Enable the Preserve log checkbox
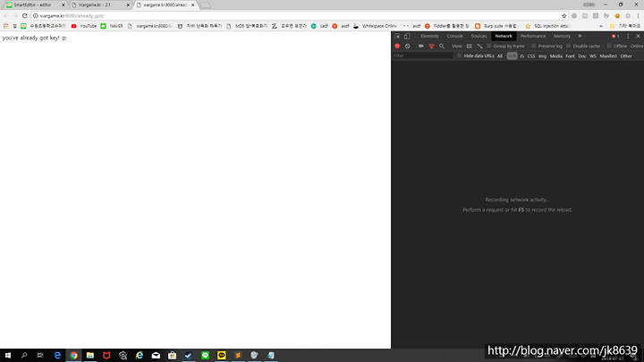 point(533,46)
